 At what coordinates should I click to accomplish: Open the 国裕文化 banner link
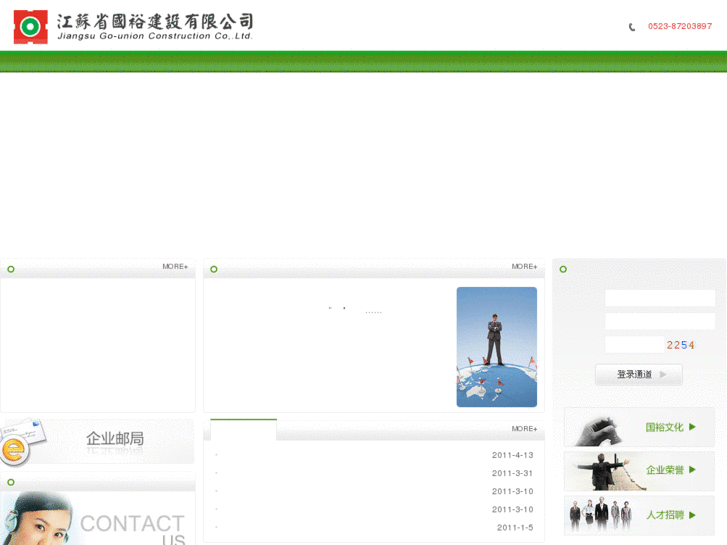tap(639, 427)
